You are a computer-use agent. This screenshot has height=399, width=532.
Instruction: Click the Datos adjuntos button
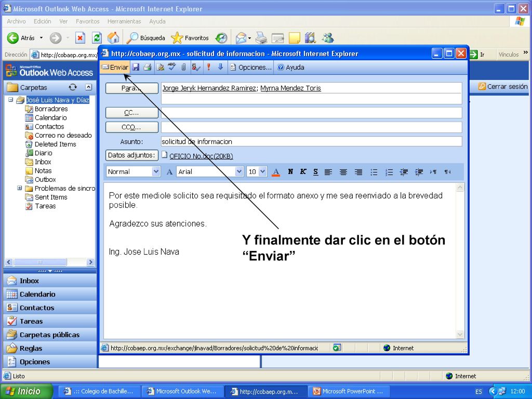coord(131,155)
